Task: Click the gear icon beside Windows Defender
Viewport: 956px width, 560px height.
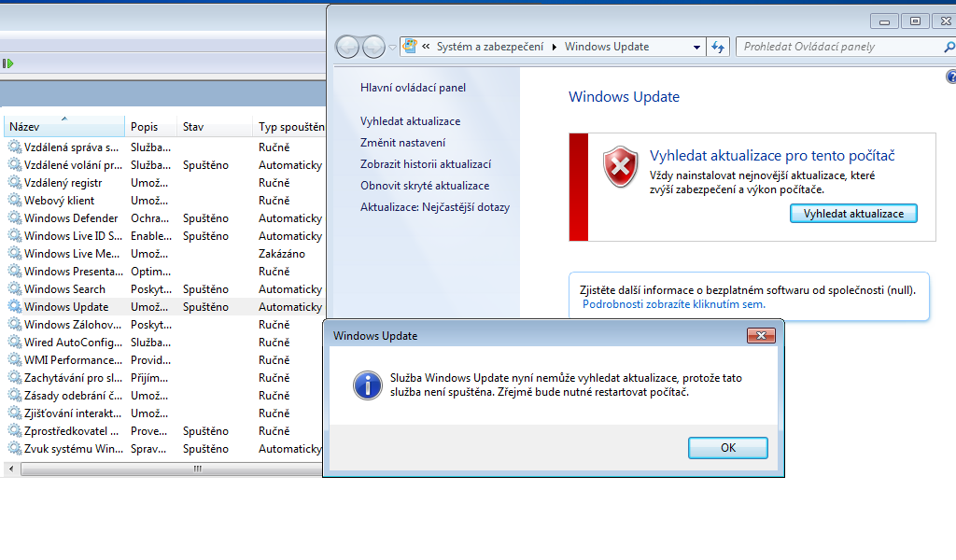Action: pyautogui.click(x=14, y=218)
